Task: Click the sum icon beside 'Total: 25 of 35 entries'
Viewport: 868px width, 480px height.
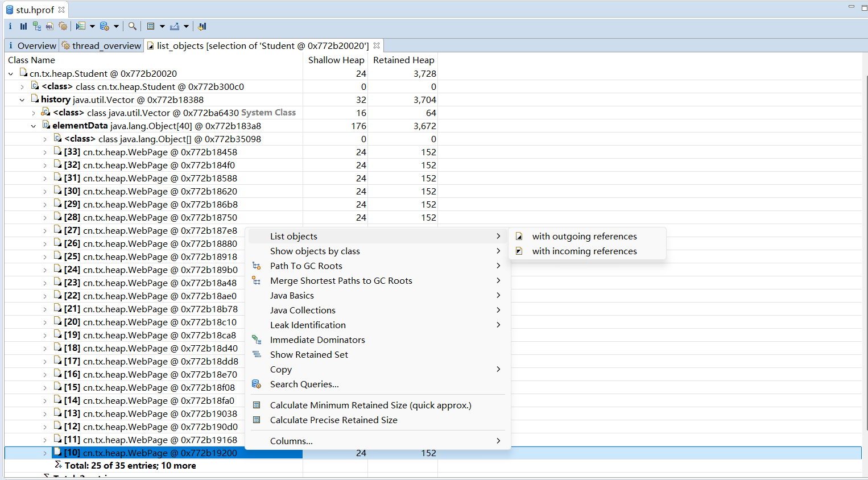Action: pyautogui.click(x=58, y=465)
